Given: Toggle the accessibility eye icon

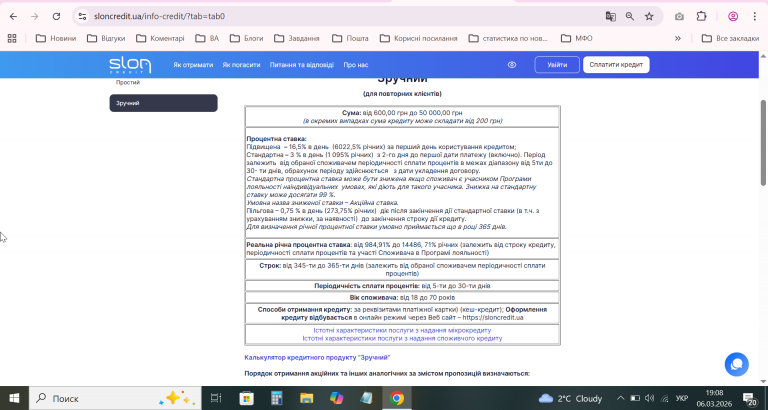Looking at the screenshot, I should 512,65.
